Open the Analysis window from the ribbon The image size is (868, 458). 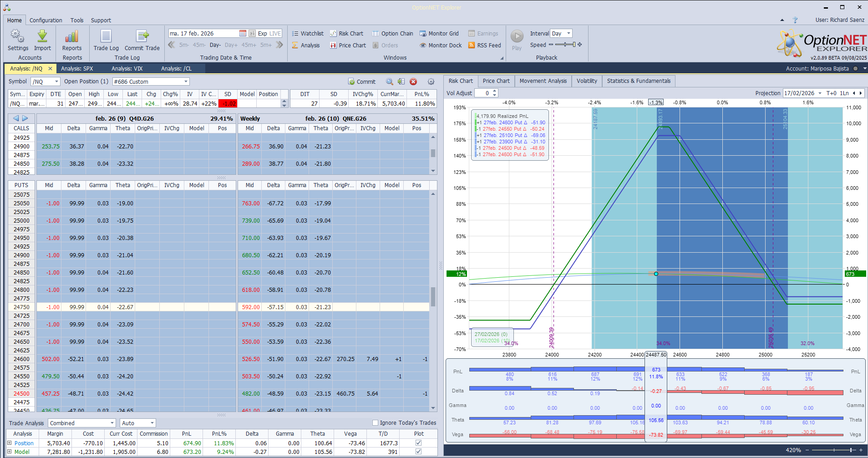pyautogui.click(x=306, y=45)
